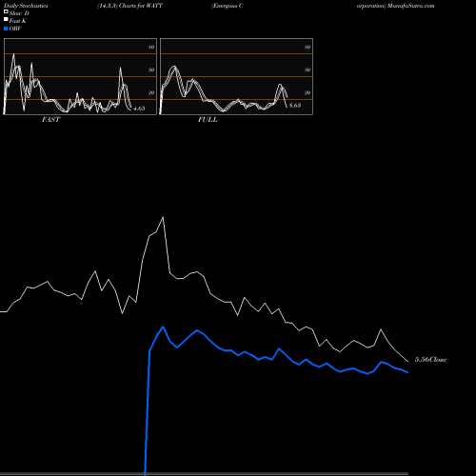Click the 50 level label in FAST chart
This screenshot has width=476, height=476.
(151, 69)
